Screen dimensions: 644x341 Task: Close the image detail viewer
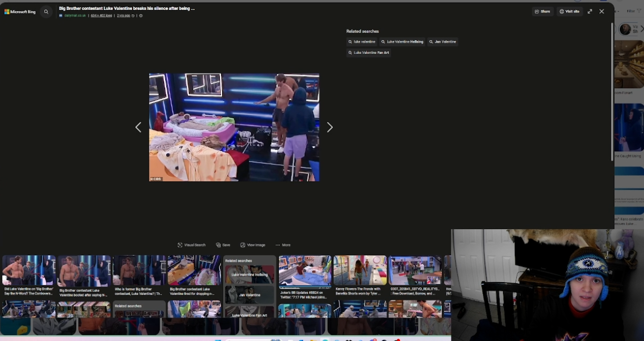602,12
